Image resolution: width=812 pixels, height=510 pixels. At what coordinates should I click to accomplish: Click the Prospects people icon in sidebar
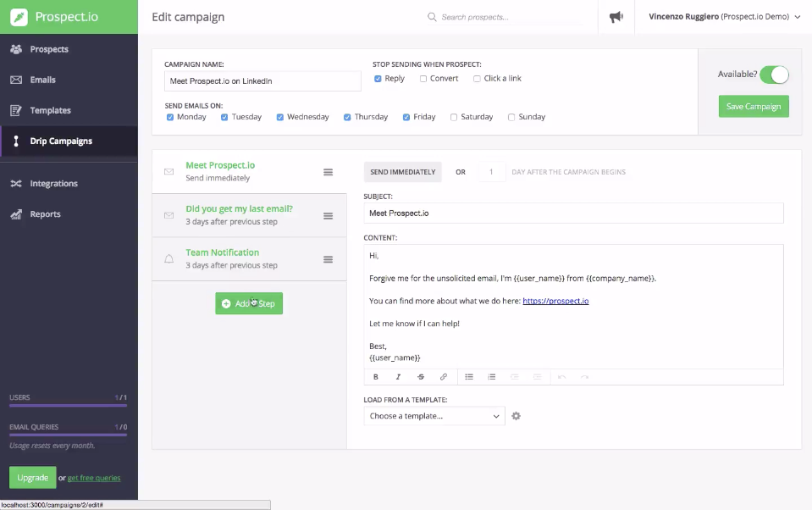pyautogui.click(x=16, y=49)
